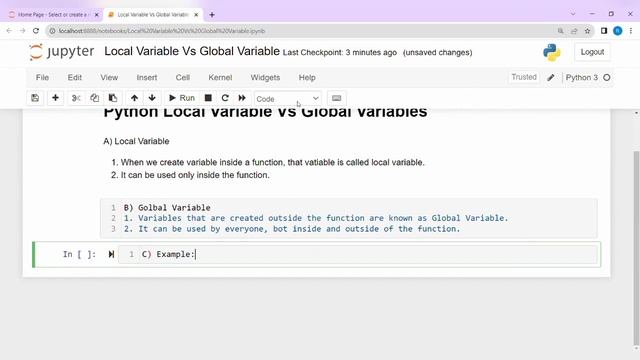The height and width of the screenshot is (360, 640).
Task: Open the Insert menu
Action: [147, 78]
